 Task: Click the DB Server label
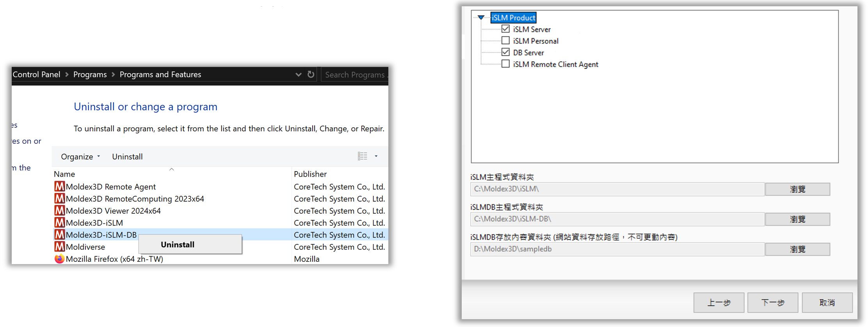tap(528, 53)
